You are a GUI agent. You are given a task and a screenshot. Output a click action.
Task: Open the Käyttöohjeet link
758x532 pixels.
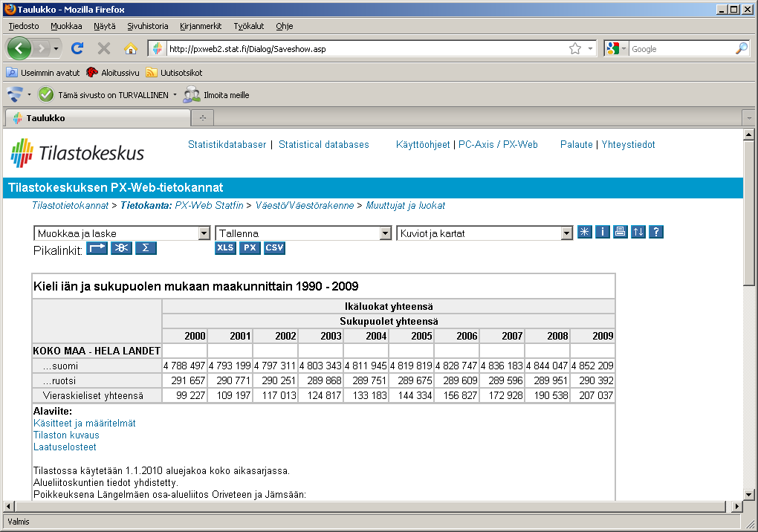(423, 144)
